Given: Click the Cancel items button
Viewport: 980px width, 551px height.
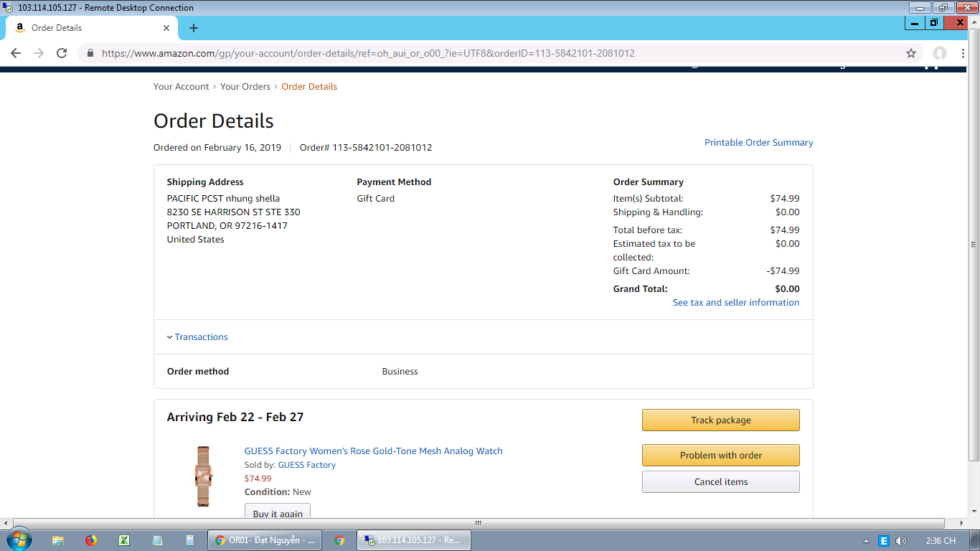Looking at the screenshot, I should coord(720,482).
